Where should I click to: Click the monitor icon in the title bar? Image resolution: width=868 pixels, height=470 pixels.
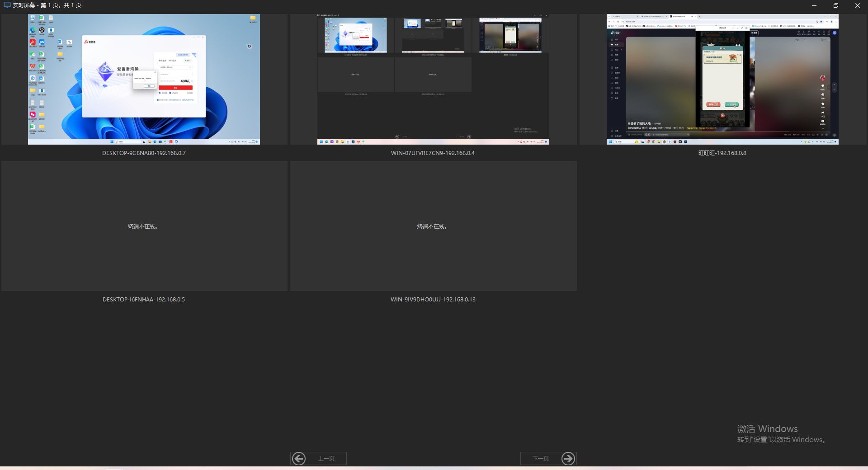coord(7,5)
